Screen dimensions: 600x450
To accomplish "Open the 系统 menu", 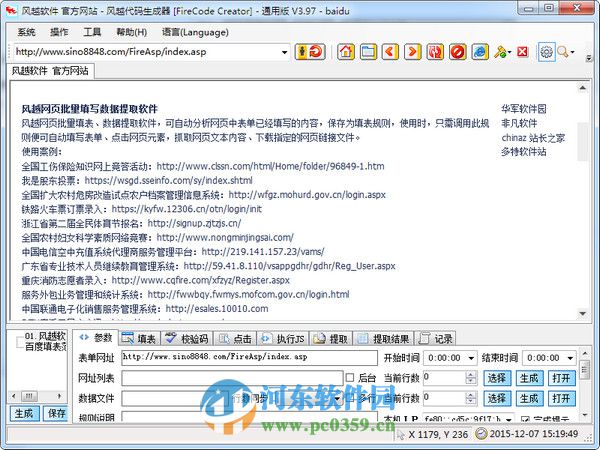I will tap(26, 32).
